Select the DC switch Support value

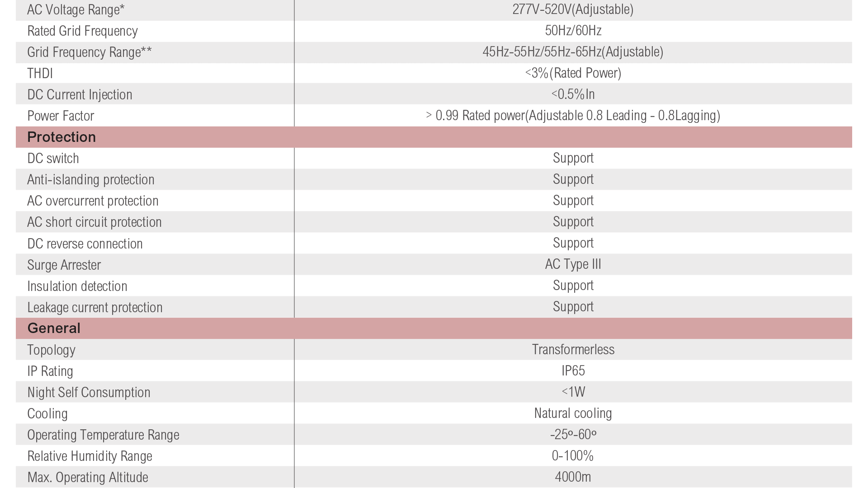click(x=573, y=158)
